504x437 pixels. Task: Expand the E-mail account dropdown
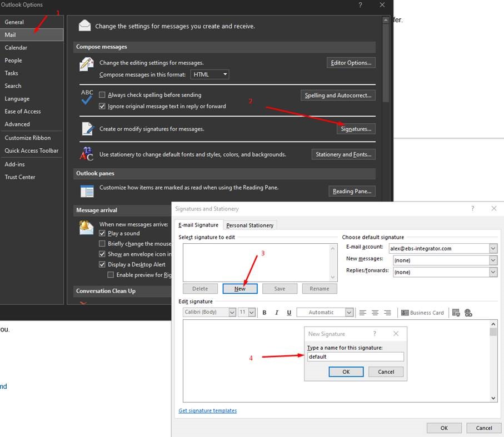tap(493, 248)
